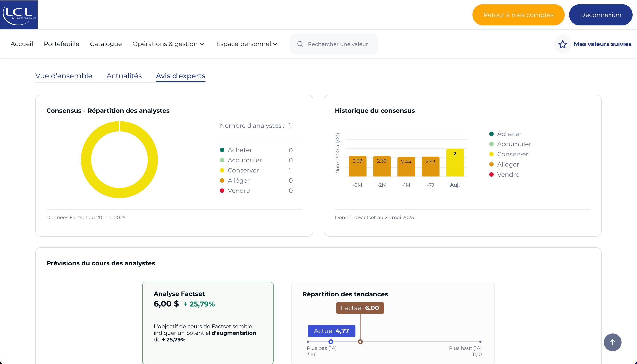Screen dimensions: 637x364
Task: Click the Actuel 4,77 marker label
Action: pos(331,331)
